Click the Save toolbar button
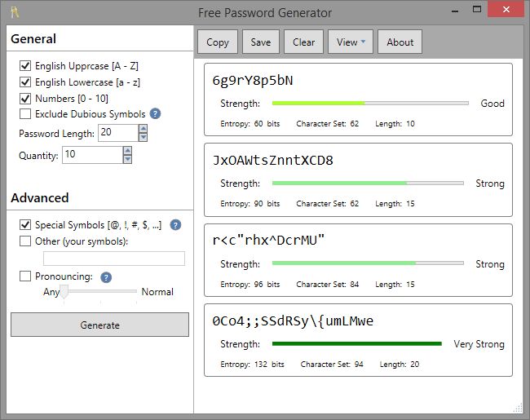Image resolution: width=530 pixels, height=420 pixels. tap(261, 42)
